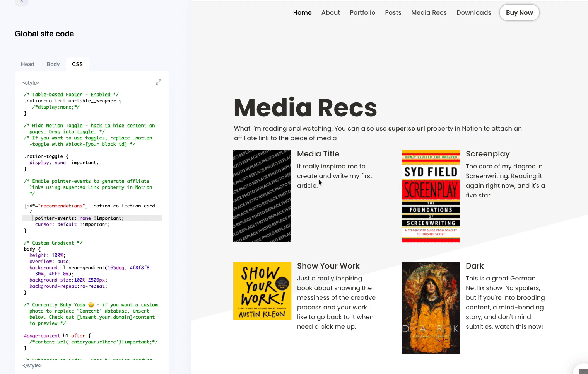Click the Show Your Work yellow cover
588x374 pixels.
coord(262,291)
